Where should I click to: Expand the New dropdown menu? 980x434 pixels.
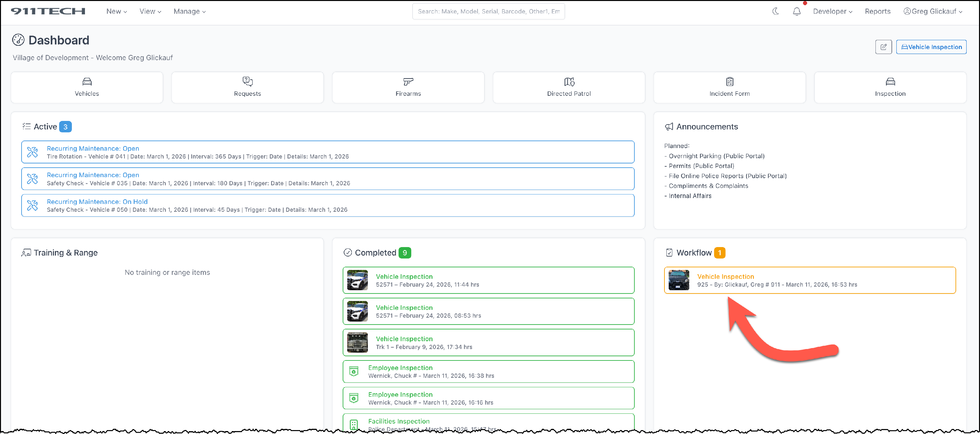pyautogui.click(x=116, y=11)
